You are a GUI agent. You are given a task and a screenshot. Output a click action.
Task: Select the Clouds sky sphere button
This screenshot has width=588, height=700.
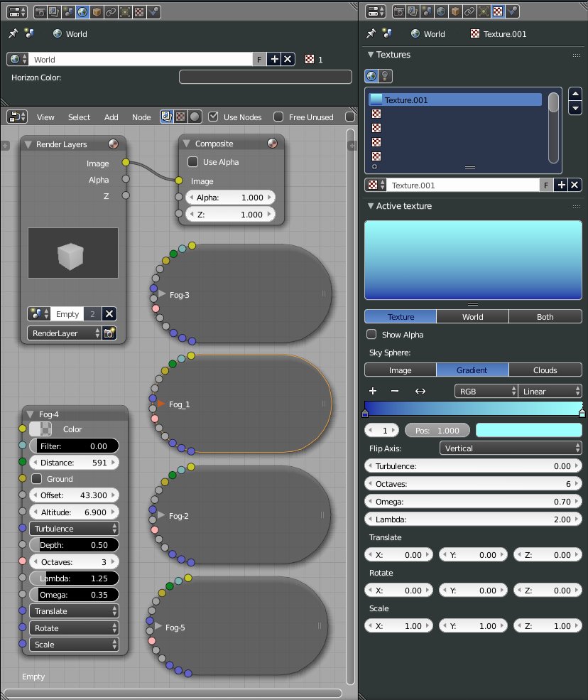point(545,370)
